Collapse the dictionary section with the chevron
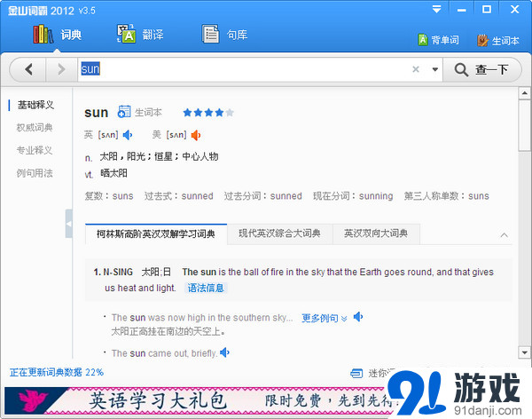The image size is (532, 419). tap(505, 235)
